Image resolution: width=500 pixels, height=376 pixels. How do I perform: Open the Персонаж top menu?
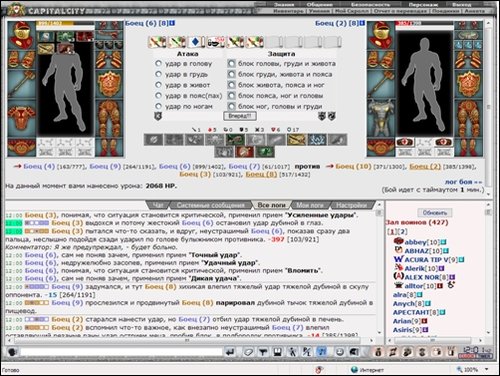tap(423, 4)
